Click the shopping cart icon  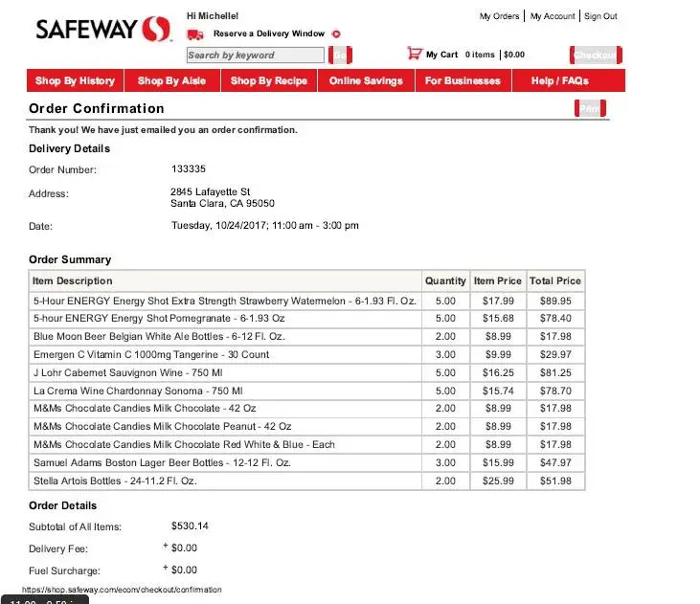click(415, 54)
